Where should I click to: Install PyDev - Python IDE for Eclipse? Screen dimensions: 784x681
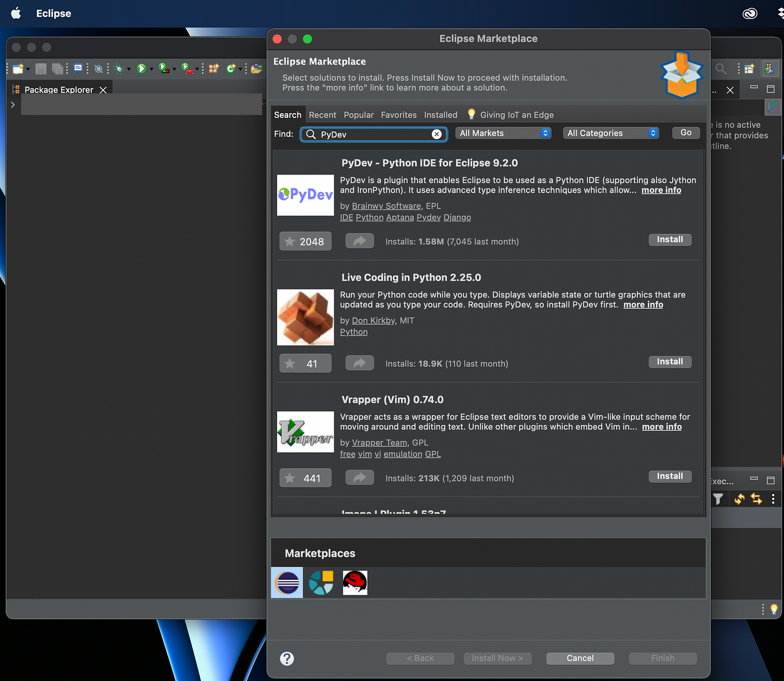(x=670, y=240)
